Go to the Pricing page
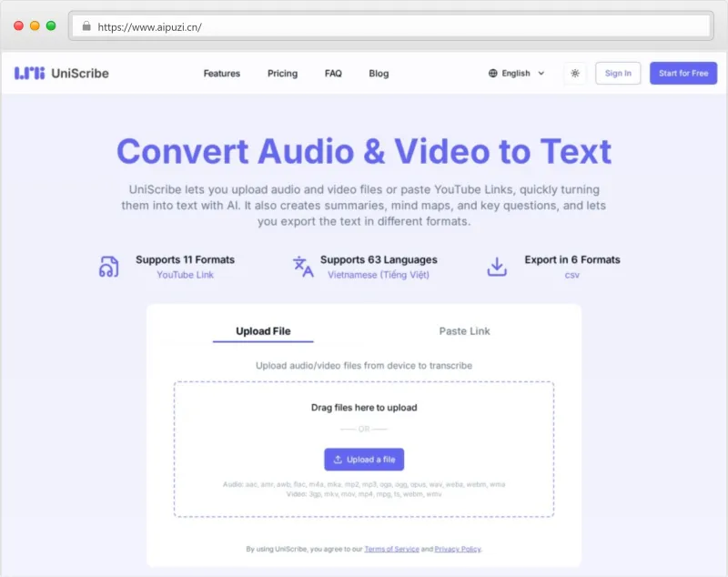The image size is (728, 577). tap(282, 74)
